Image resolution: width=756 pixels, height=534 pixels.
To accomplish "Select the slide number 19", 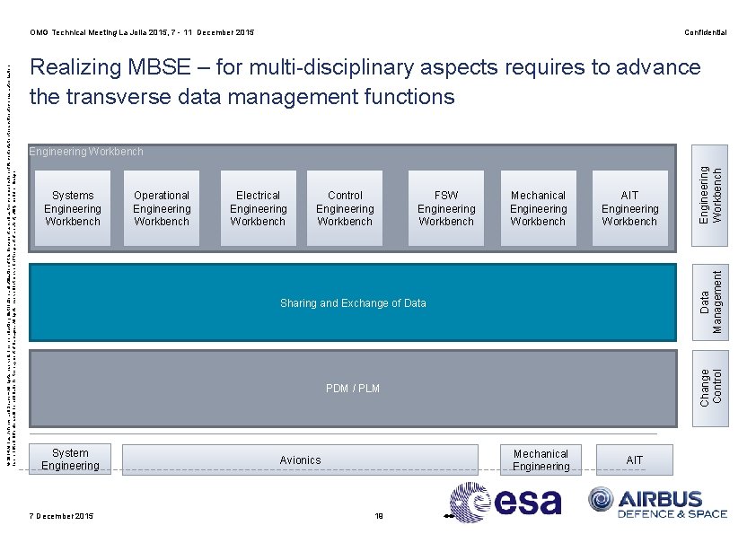I will click(378, 515).
